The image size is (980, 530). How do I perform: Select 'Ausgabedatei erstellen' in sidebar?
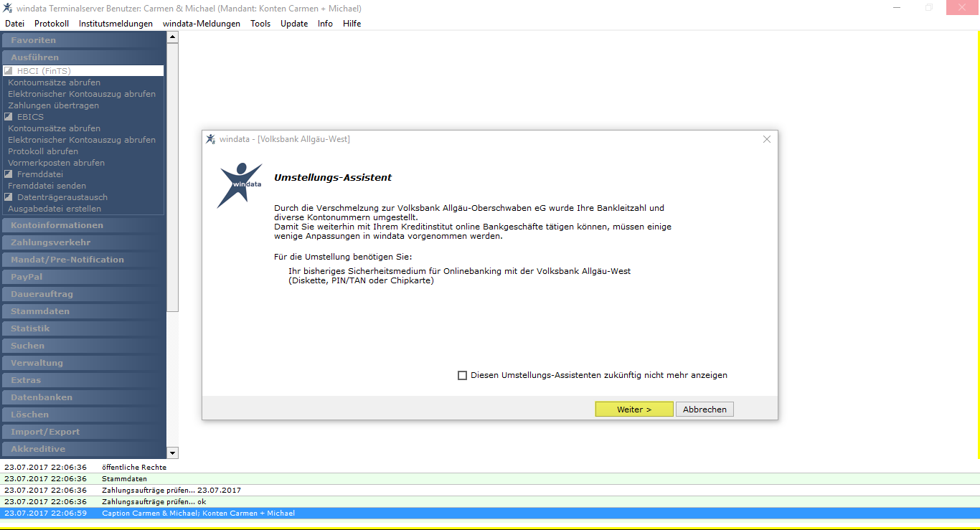point(55,209)
